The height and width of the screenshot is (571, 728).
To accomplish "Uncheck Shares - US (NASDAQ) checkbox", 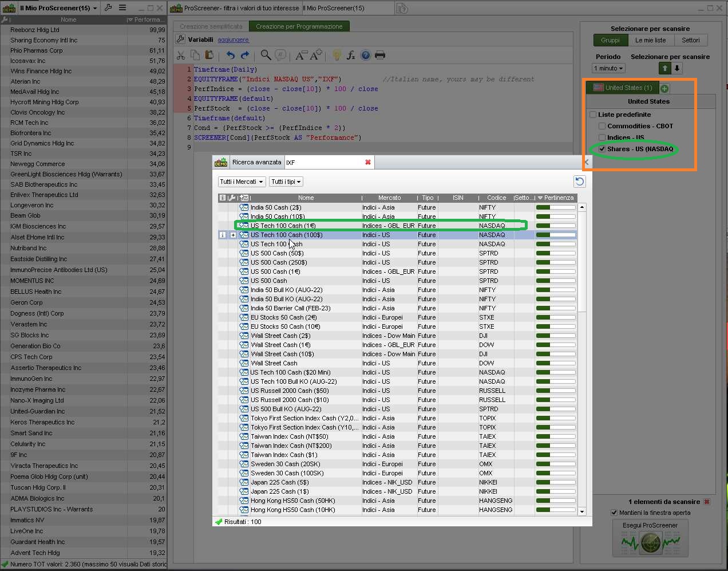I will (x=602, y=149).
